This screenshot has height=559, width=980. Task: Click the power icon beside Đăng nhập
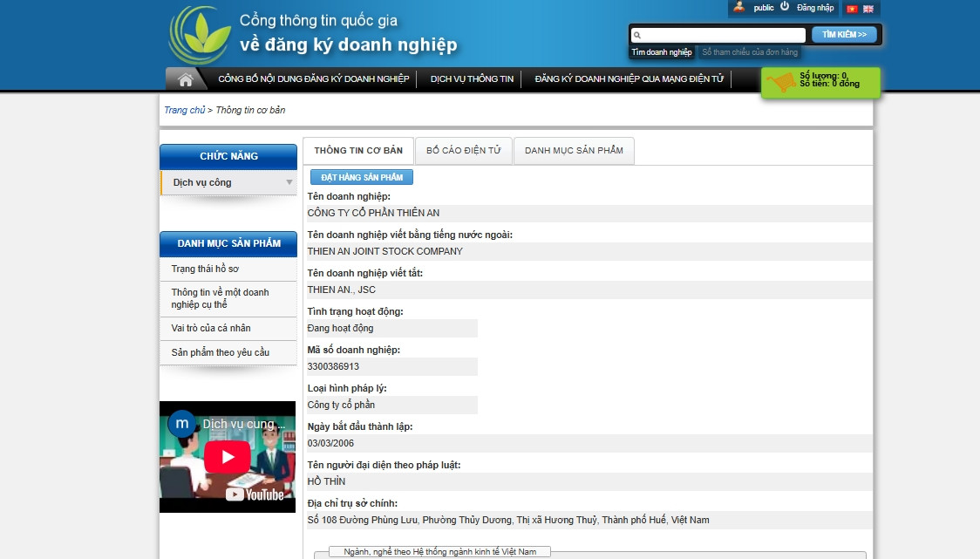pyautogui.click(x=785, y=7)
